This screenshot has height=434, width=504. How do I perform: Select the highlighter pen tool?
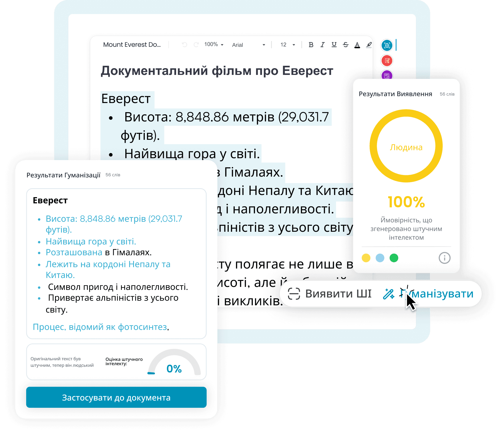[369, 45]
